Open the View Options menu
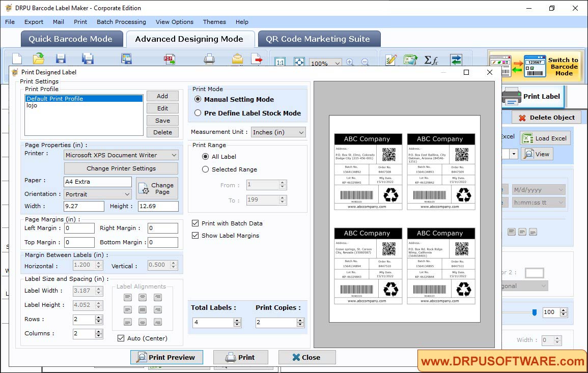 (175, 22)
